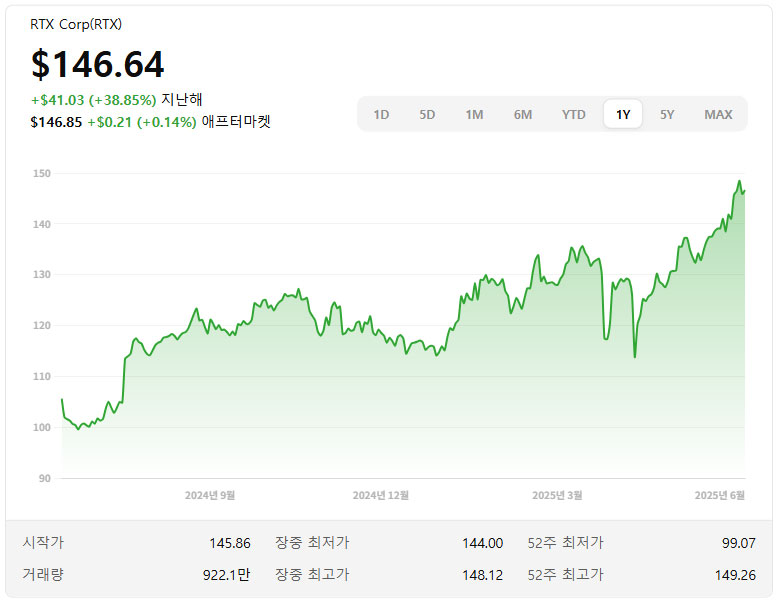778x602 pixels.
Task: Click the 애프터마켓 label
Action: [236, 122]
